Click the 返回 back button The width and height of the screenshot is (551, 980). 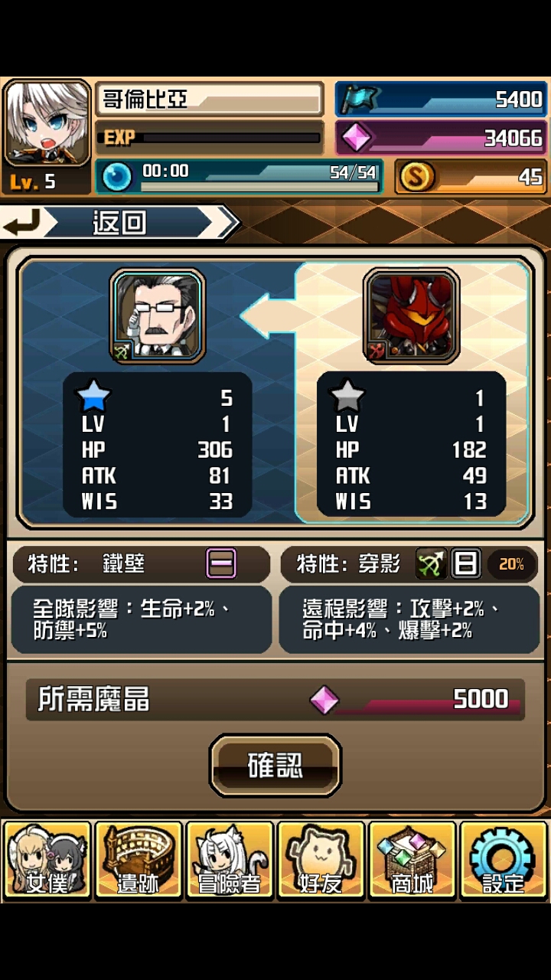pos(121,223)
